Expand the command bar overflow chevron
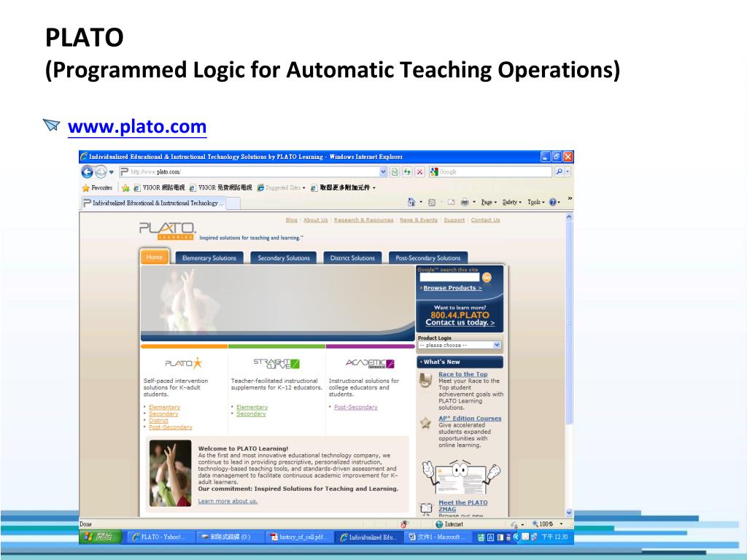The width and height of the screenshot is (747, 560). point(570,198)
